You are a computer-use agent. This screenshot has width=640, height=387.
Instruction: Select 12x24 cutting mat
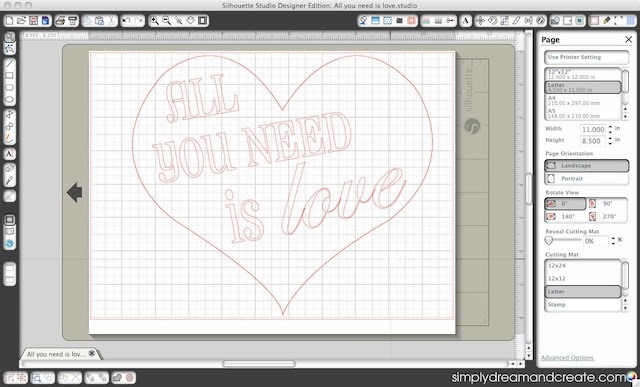(583, 265)
